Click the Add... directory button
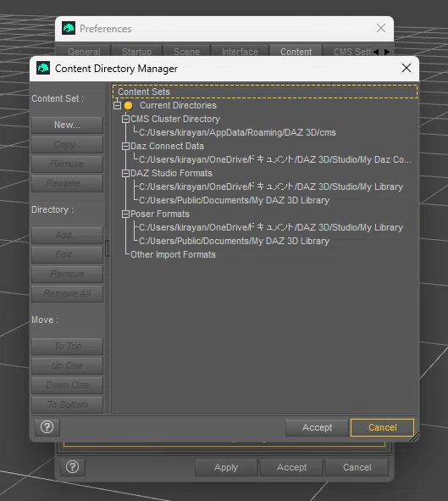 click(x=68, y=235)
